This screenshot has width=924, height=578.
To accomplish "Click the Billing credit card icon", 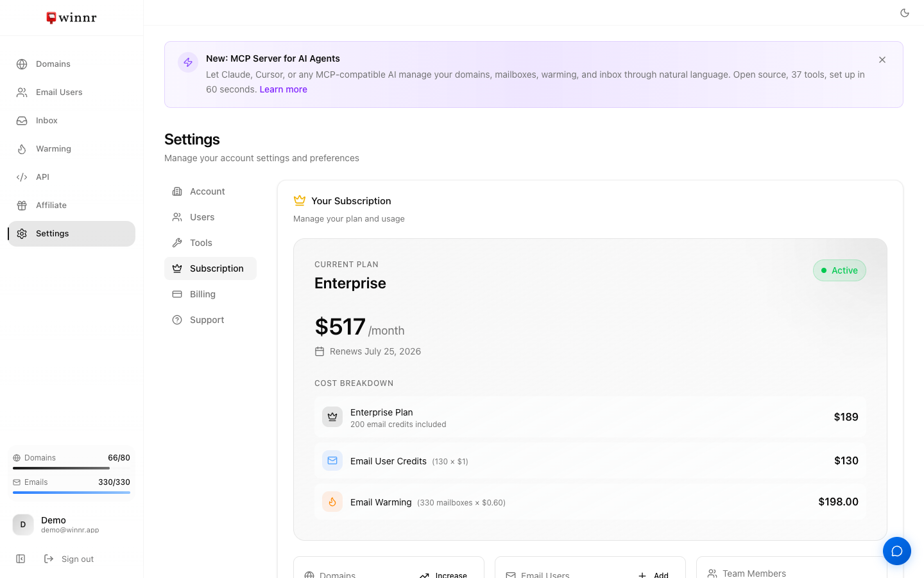I will (177, 294).
